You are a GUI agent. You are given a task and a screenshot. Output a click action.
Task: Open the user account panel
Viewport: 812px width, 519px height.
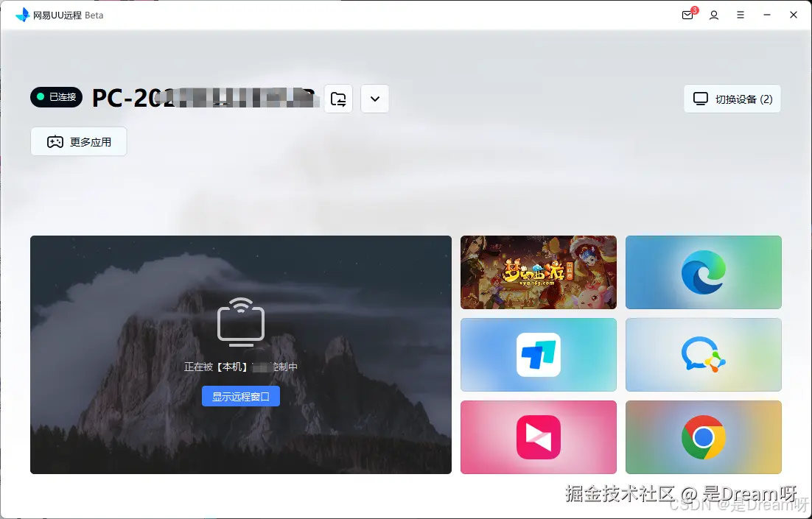pos(713,15)
